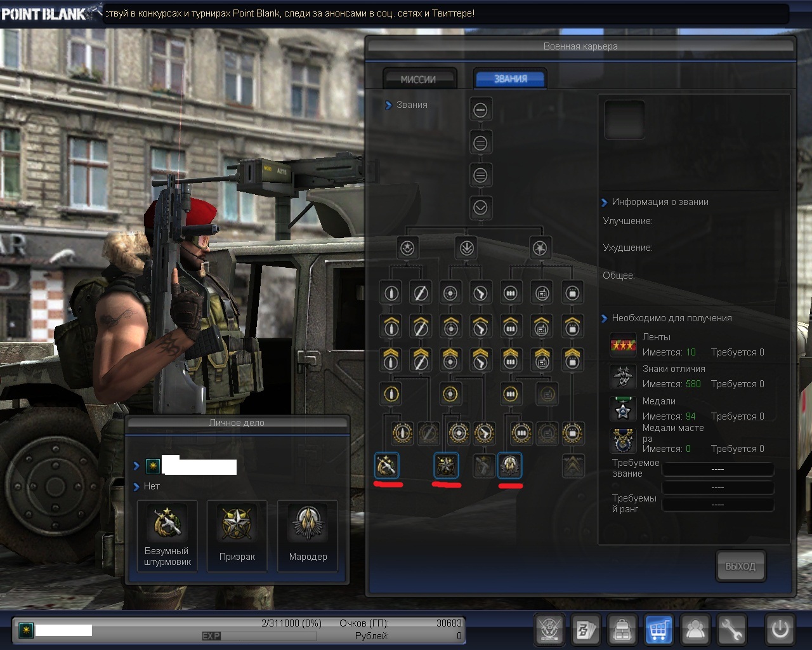This screenshot has width=812, height=650.
Task: Select the plain knife rank icon without chevrons
Action: coord(421,293)
